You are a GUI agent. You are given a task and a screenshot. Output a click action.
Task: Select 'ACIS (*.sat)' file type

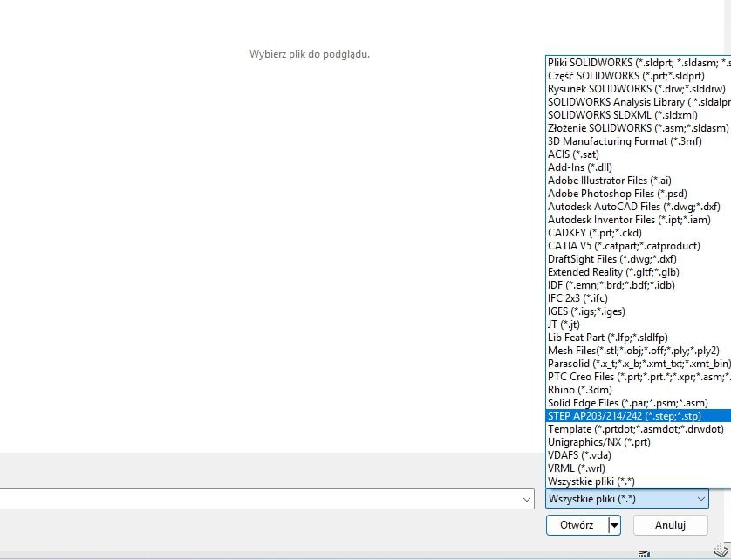(x=639, y=154)
